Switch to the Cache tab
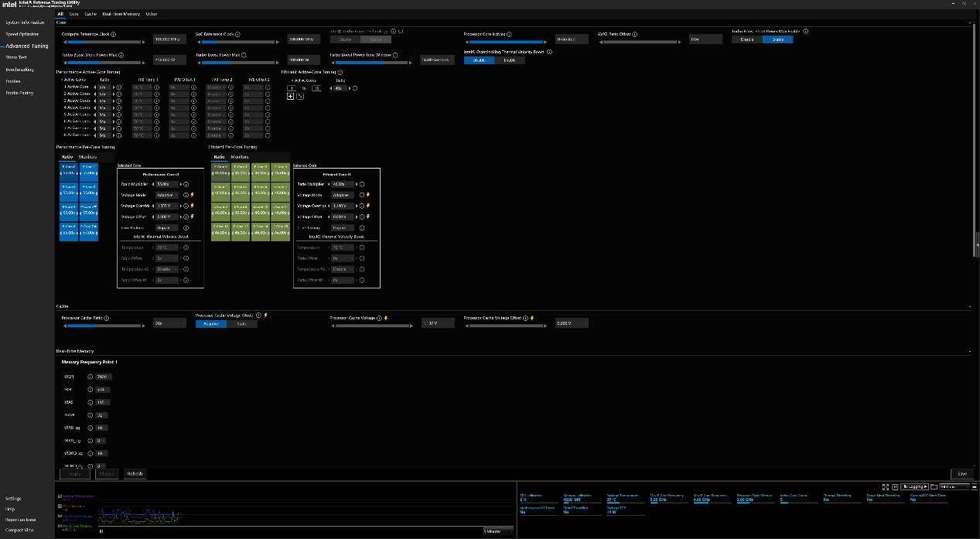The width and height of the screenshot is (980, 539). tap(91, 14)
